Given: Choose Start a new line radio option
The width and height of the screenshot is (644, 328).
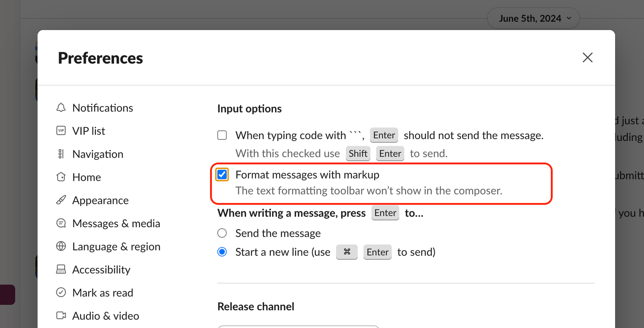Looking at the screenshot, I should click(x=222, y=252).
